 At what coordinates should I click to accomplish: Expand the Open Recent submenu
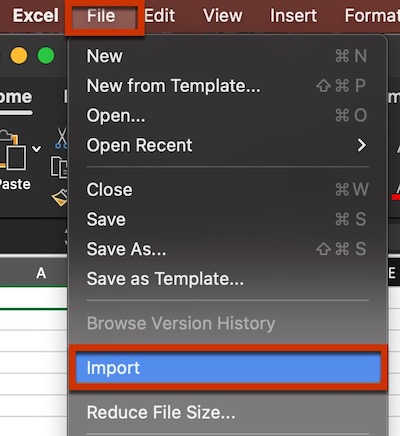[x=228, y=145]
